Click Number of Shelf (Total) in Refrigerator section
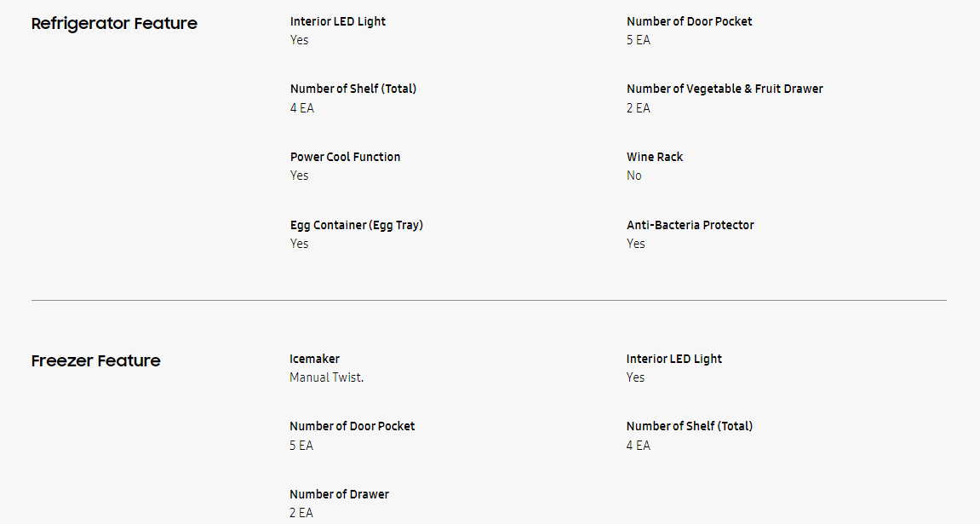This screenshot has width=980, height=524. click(352, 89)
